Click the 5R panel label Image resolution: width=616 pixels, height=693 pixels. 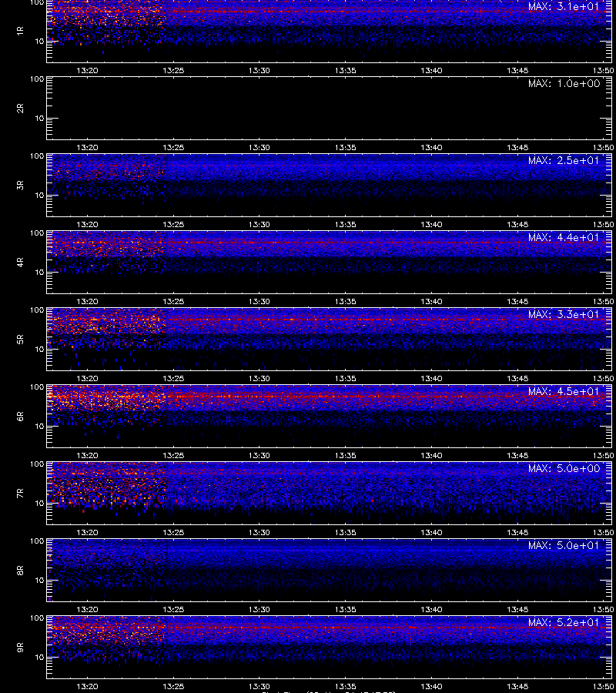20,340
